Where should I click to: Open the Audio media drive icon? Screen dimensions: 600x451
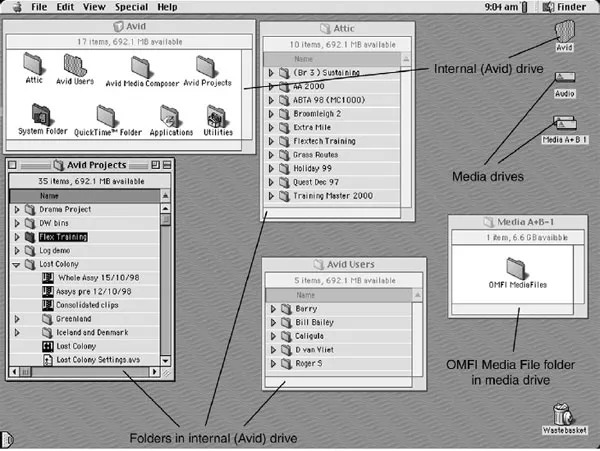click(565, 80)
